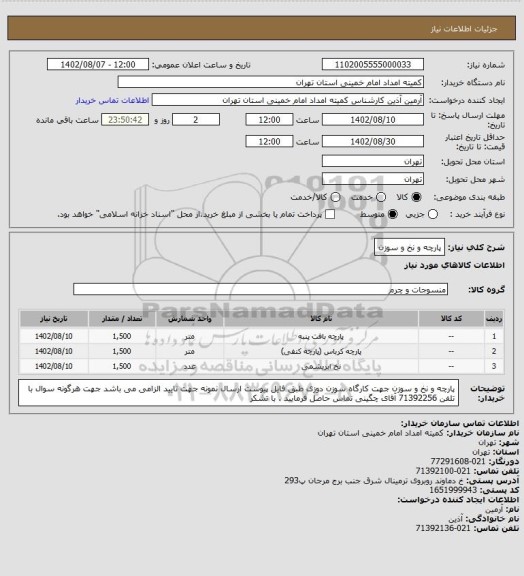Select the متوسط purchase type radio
This screenshot has height=576, width=524.
point(393,214)
